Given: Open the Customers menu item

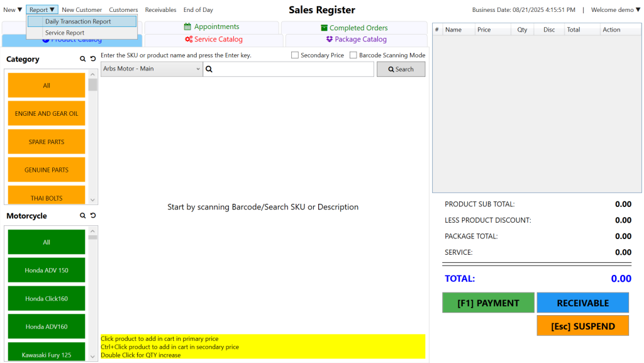Looking at the screenshot, I should click(123, 10).
